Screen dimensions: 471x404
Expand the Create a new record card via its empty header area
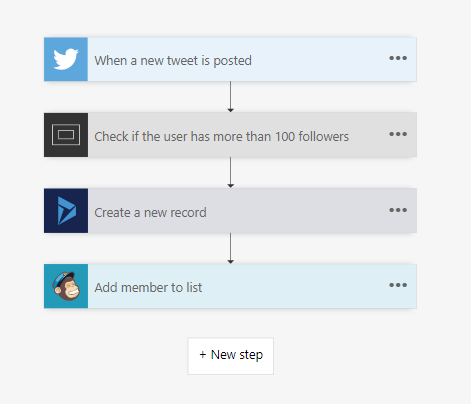tap(297, 211)
